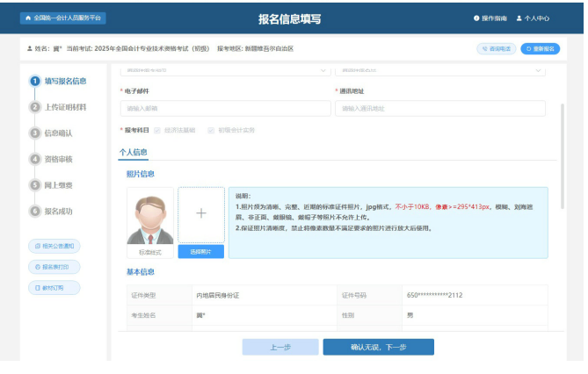Click step 1 circle 填写报名信息
The height and width of the screenshot is (374, 588).
pyautogui.click(x=34, y=81)
